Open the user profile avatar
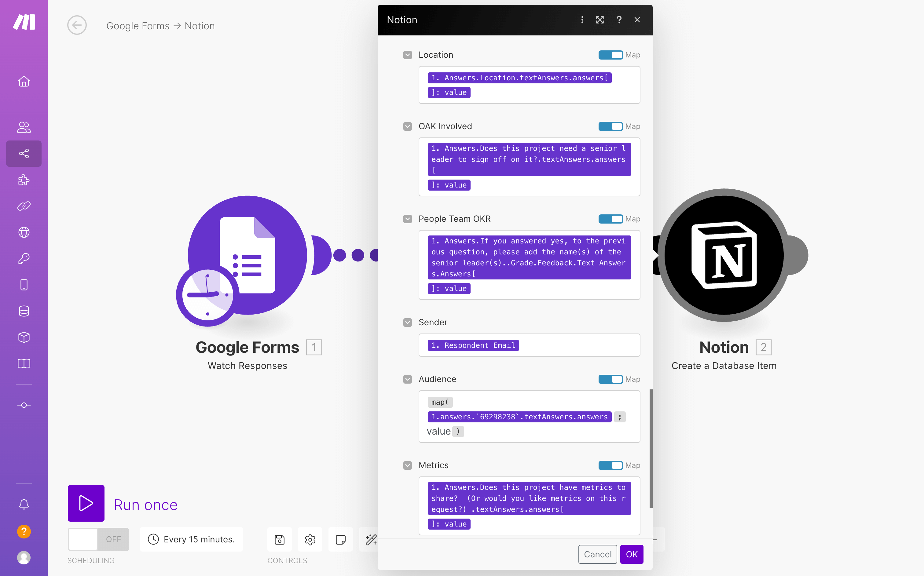Viewport: 924px width, 576px height. (x=24, y=558)
